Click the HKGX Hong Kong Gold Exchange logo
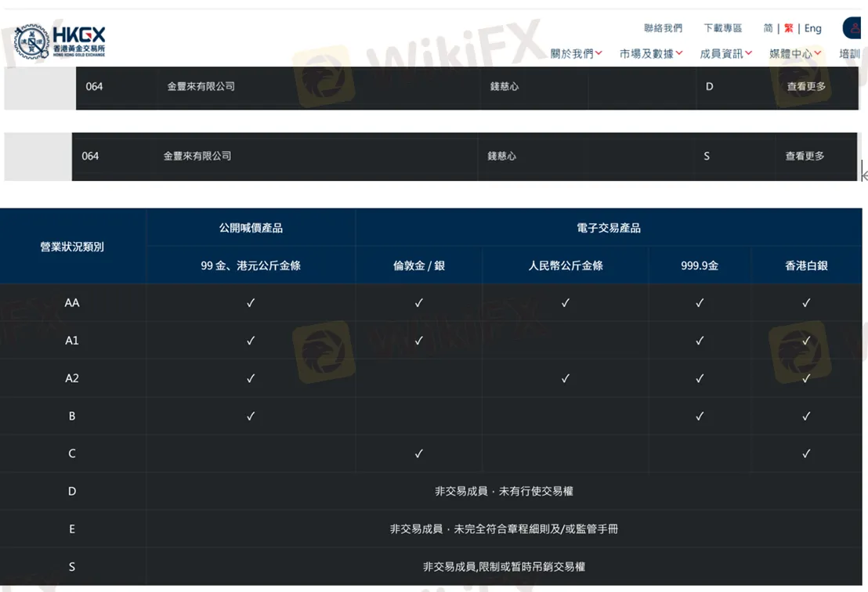868x592 pixels. click(x=60, y=42)
